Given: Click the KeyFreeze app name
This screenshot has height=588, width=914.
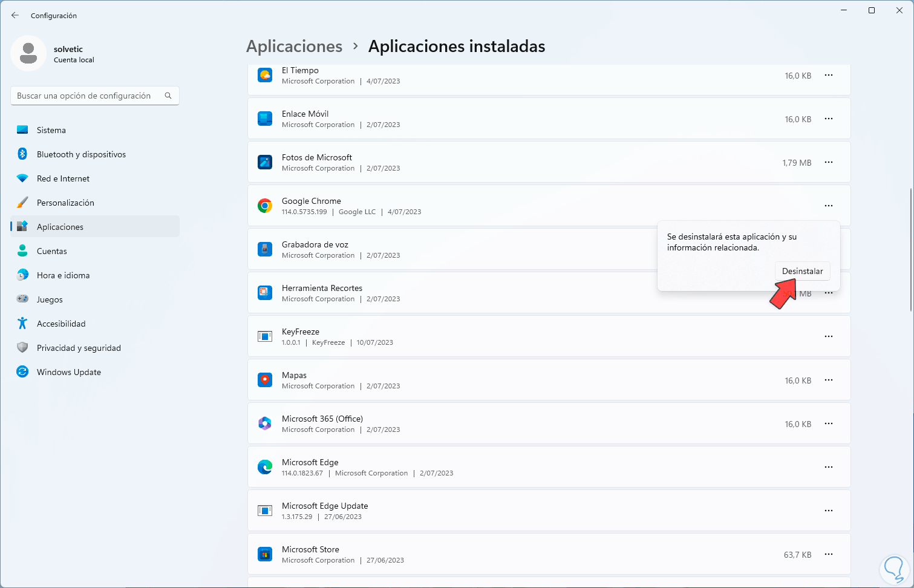Looking at the screenshot, I should (x=301, y=332).
